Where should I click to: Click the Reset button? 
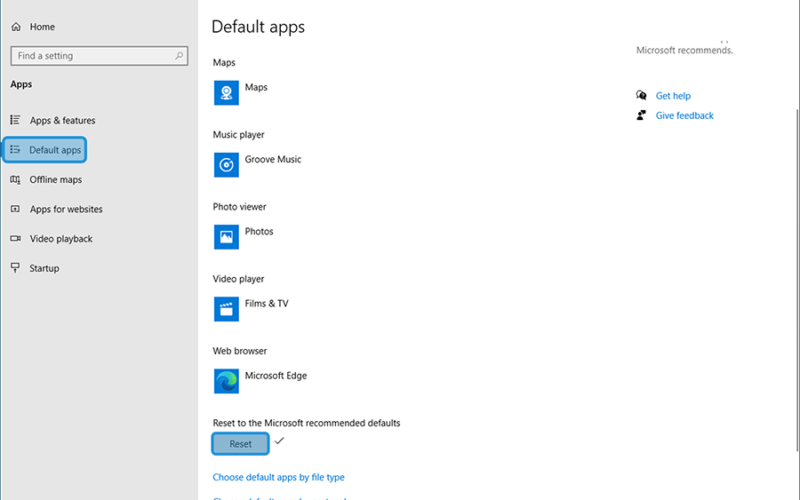click(240, 444)
